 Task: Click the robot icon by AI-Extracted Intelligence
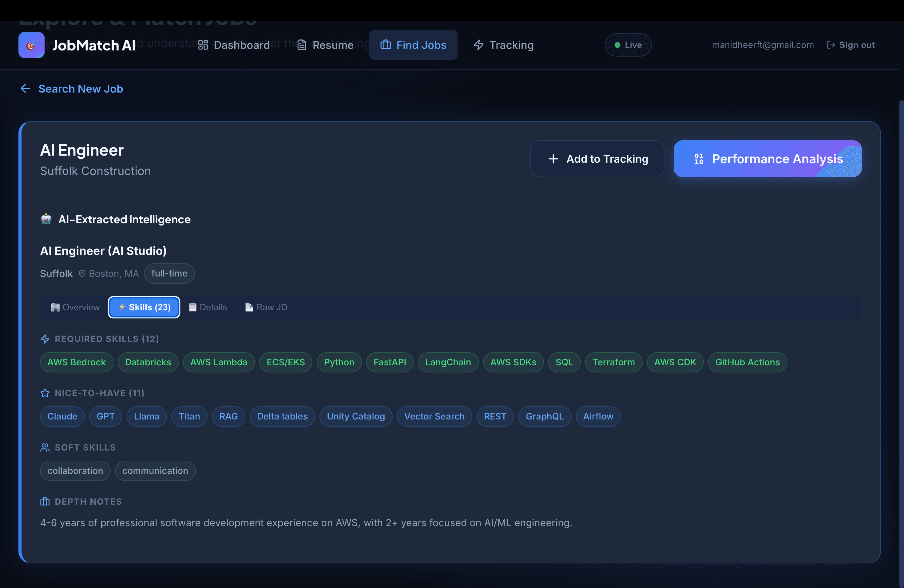point(46,219)
